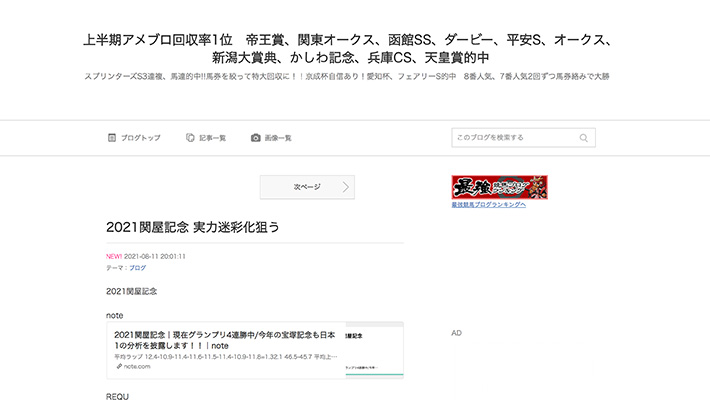Open article title 2021関屋記念 実力迷彩化狙う

pyautogui.click(x=193, y=227)
